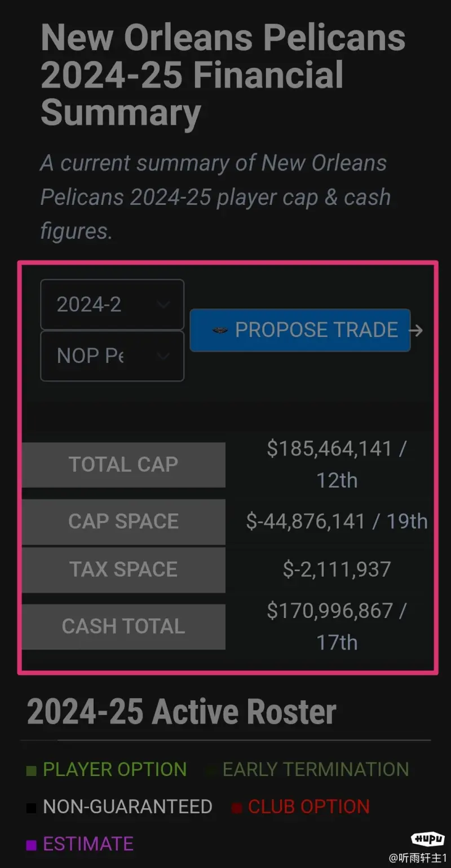451x868 pixels.
Task: Click the red Club Option legend square
Action: 237,808
